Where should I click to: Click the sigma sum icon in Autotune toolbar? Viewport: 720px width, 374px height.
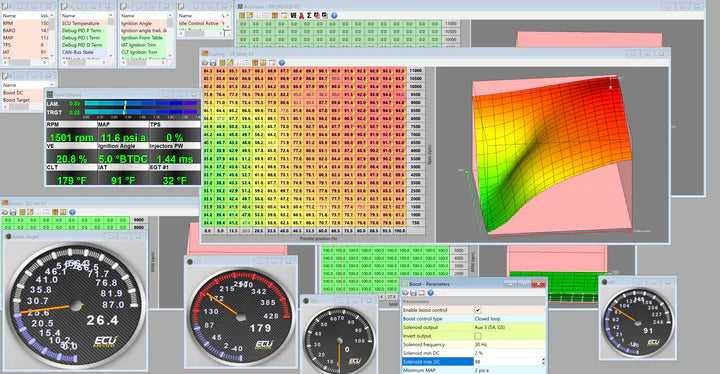coord(309,16)
